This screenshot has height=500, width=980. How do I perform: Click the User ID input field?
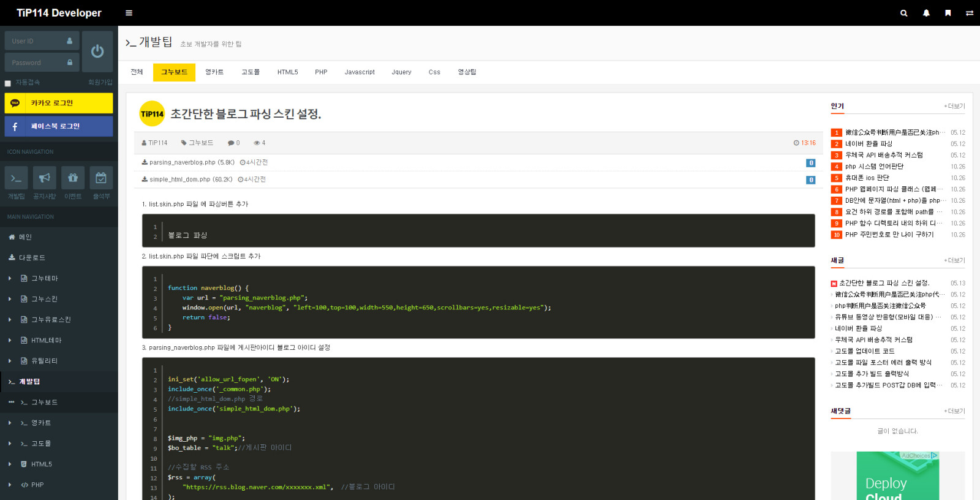[x=38, y=41]
